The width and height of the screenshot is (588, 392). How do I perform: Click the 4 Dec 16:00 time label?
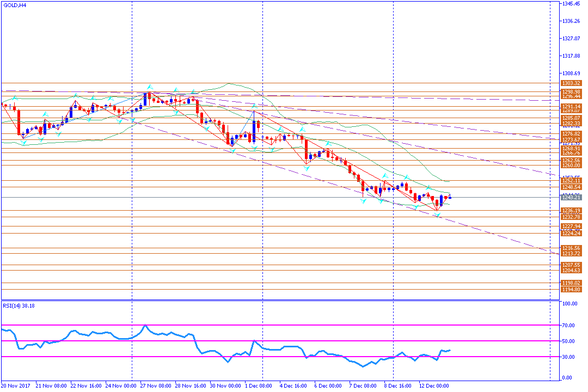[293, 385]
